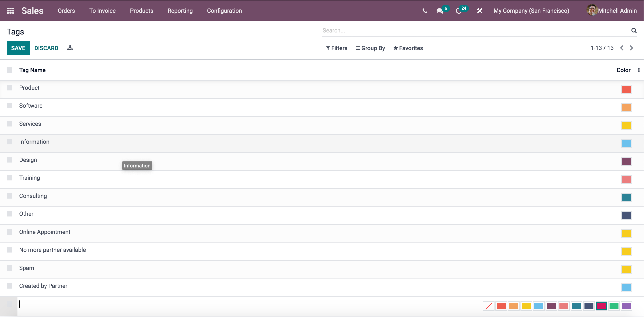Click Services row yellow color
The height and width of the screenshot is (317, 644).
626,125
